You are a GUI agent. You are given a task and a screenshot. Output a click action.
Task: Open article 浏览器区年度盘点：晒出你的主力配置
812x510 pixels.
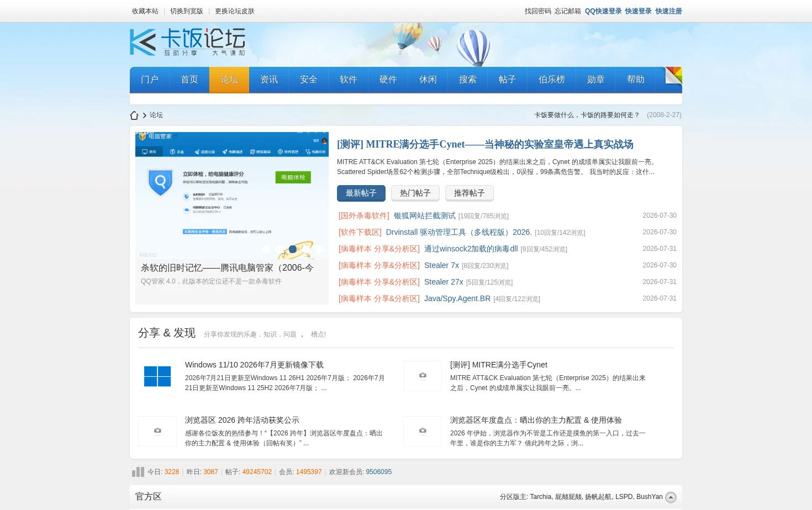point(536,420)
